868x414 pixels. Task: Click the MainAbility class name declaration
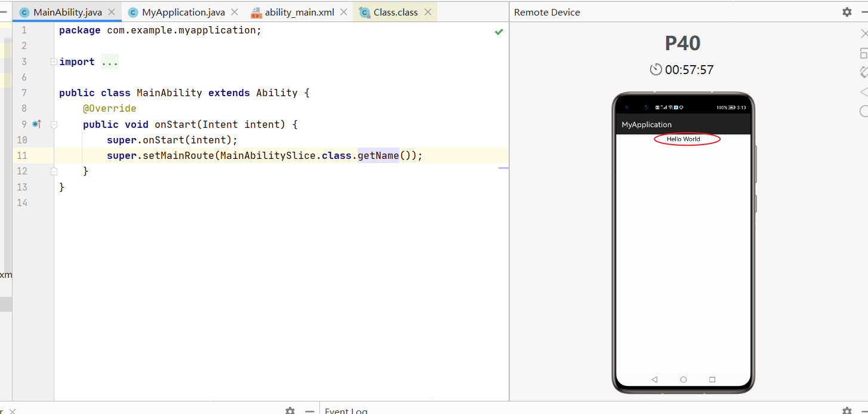pos(170,93)
